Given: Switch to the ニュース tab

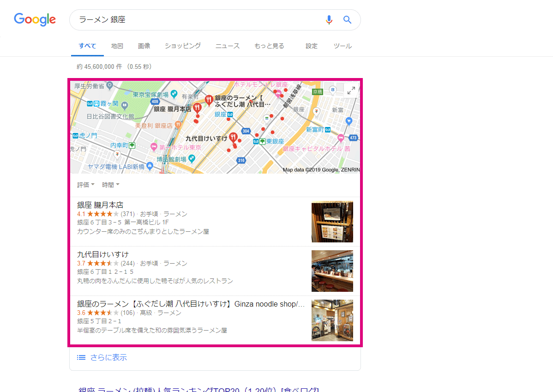Looking at the screenshot, I should click(x=228, y=46).
